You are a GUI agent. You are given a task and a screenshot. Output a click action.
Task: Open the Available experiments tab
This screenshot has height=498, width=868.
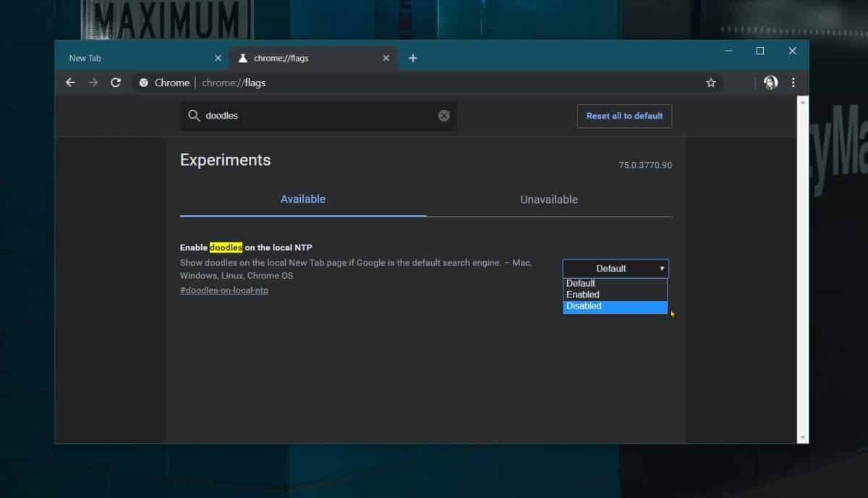click(303, 199)
